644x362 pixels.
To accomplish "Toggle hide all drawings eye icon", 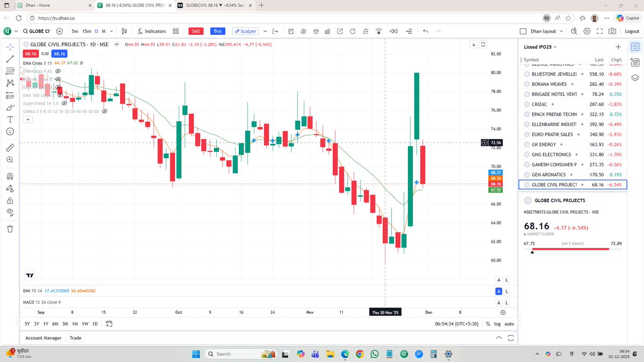I will point(10,212).
